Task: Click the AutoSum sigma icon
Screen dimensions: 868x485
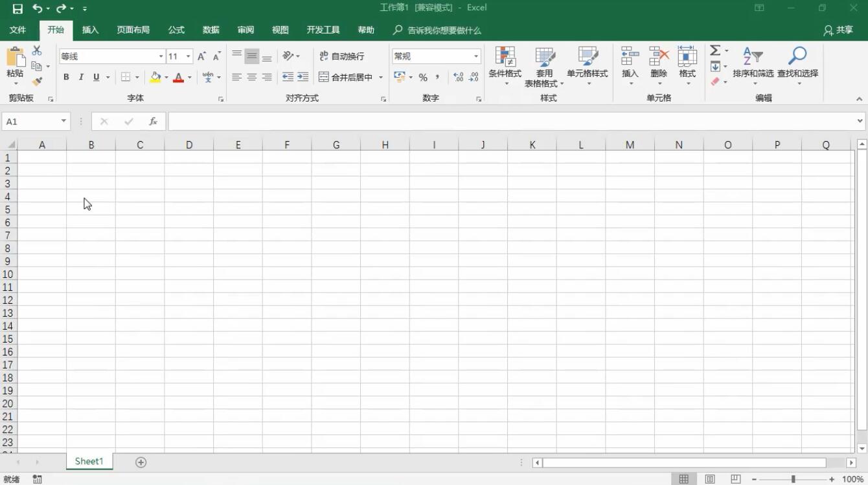Action: 714,51
